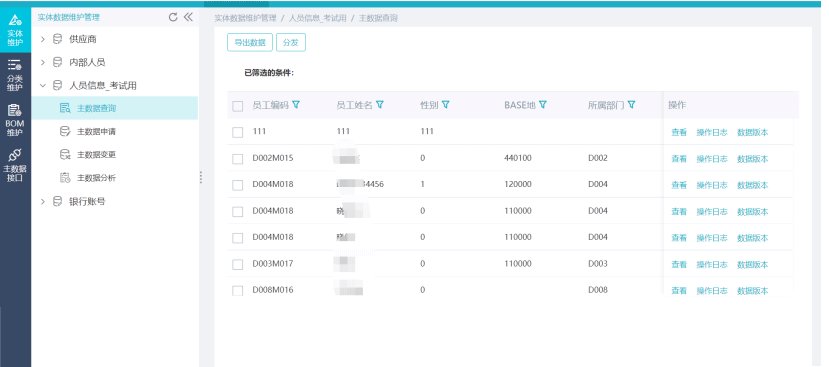Click 实体数据维护管理 panel title
This screenshot has height=367, width=829.
point(68,17)
